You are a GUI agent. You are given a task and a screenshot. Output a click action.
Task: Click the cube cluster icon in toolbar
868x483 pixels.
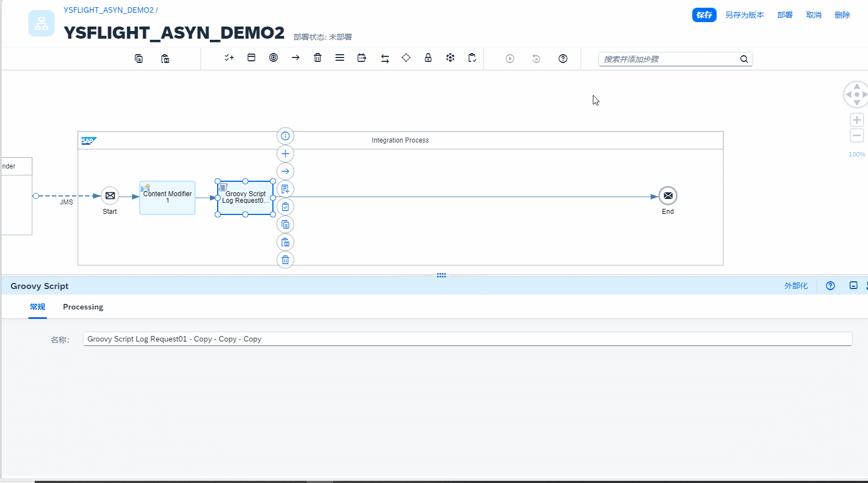pyautogui.click(x=450, y=57)
